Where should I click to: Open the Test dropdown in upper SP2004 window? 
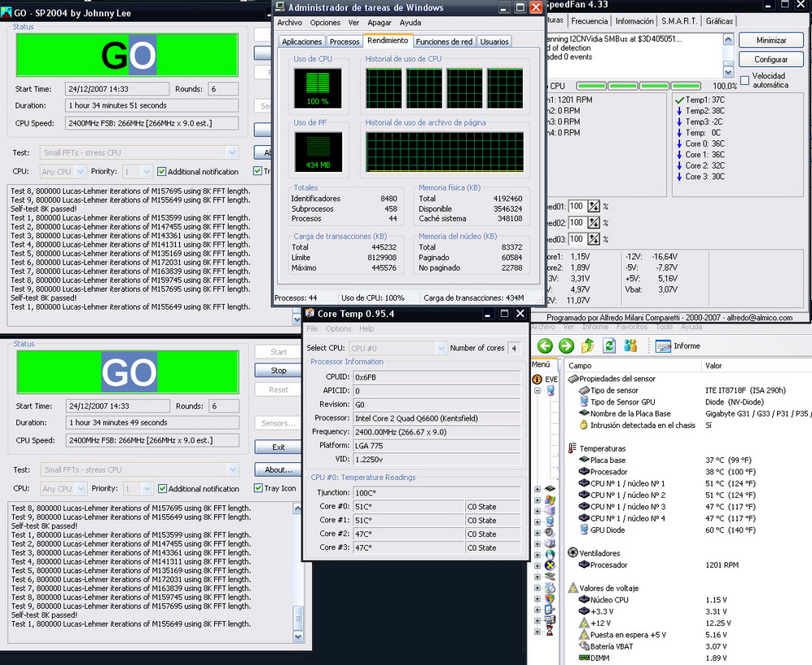point(232,152)
